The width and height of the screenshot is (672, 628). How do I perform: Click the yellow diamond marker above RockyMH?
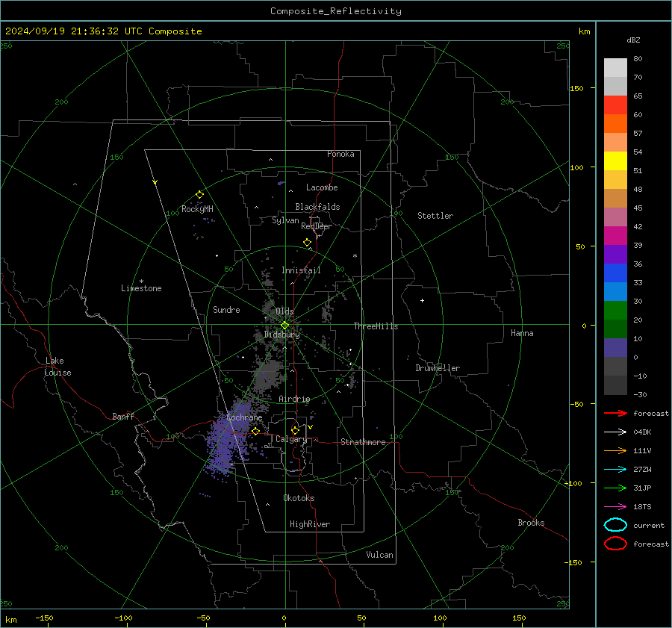[x=199, y=195]
